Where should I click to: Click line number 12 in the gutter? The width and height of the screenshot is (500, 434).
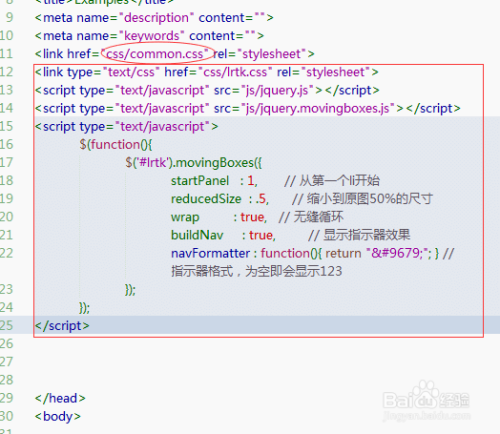click(6, 72)
